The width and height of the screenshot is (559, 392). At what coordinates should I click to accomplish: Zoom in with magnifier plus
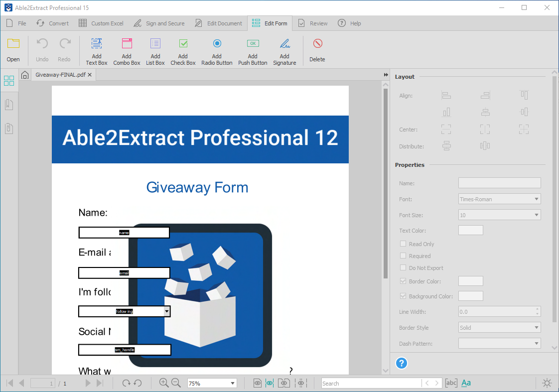164,383
